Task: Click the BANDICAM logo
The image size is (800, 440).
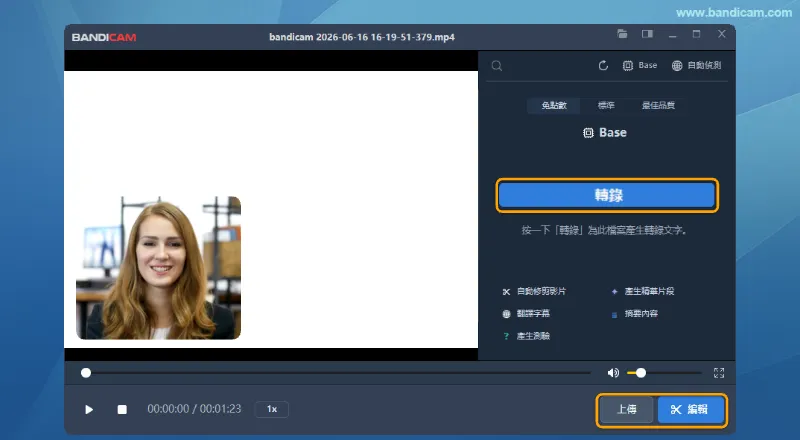Action: coord(104,37)
